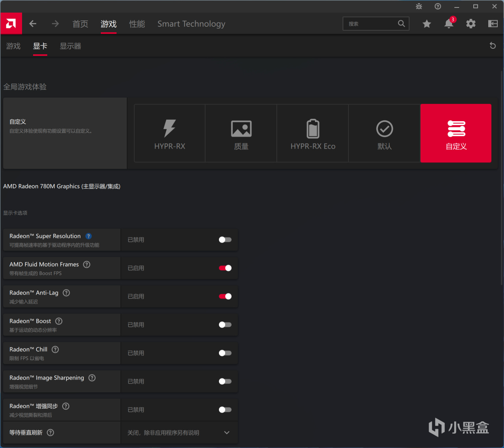The image size is (504, 448).
Task: Select the 游戏 main tab
Action: point(109,24)
